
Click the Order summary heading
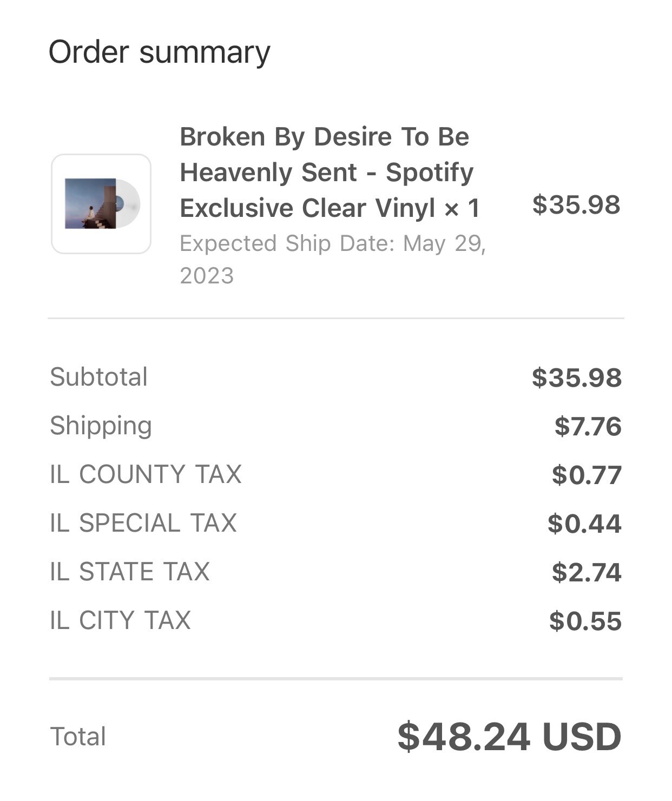pos(160,52)
